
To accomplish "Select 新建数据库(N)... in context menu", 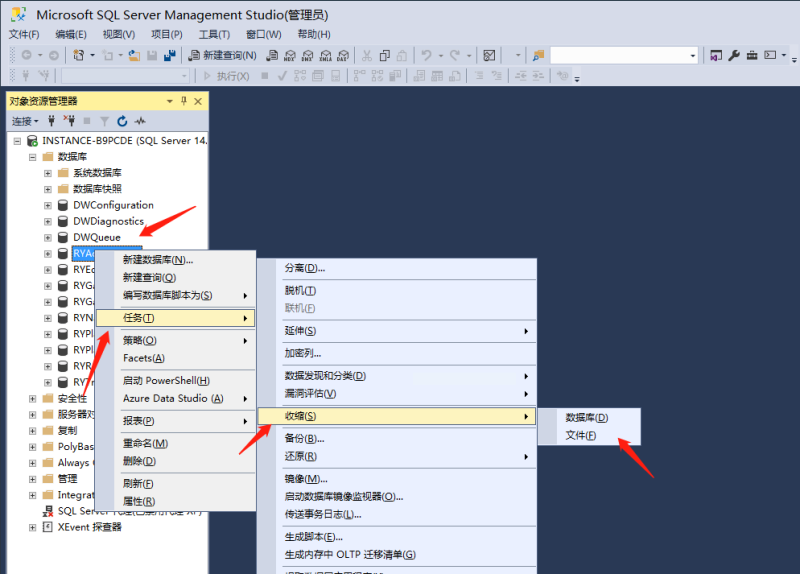I will coord(176,260).
